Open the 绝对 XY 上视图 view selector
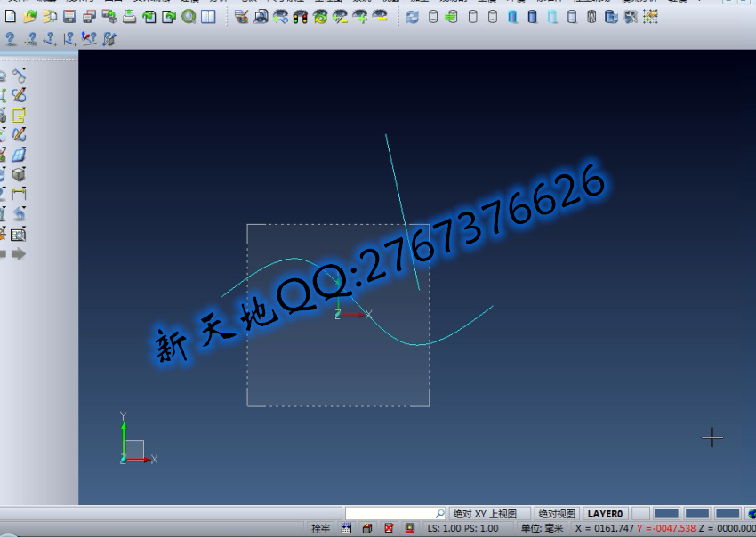The width and height of the screenshot is (756, 537). [x=485, y=514]
